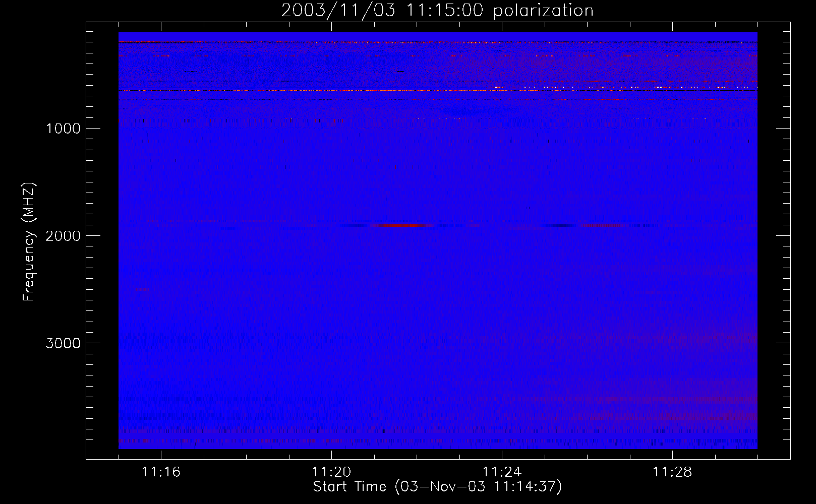Click the 3000 frequency tick label
The height and width of the screenshot is (504, 816).
tap(63, 343)
